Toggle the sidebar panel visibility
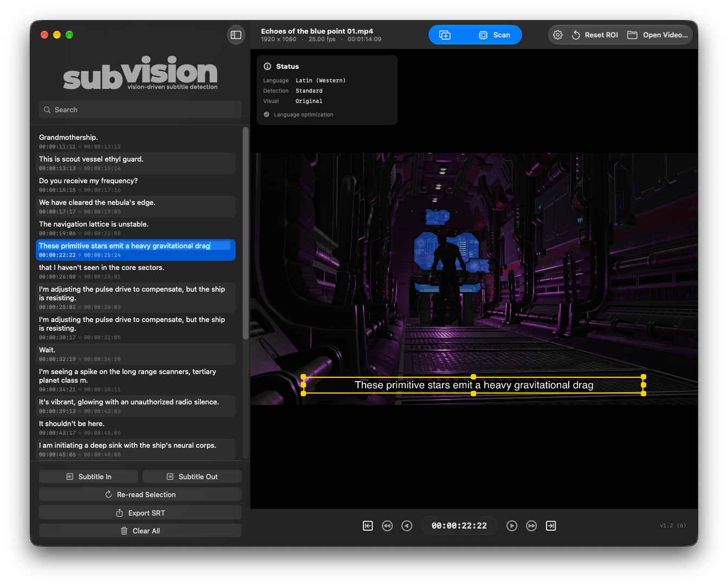 click(x=236, y=35)
